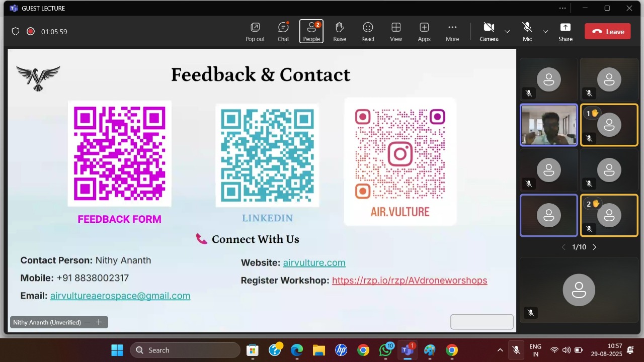Screen dimensions: 644x362
Task: Open the Apps panel
Action: click(424, 31)
